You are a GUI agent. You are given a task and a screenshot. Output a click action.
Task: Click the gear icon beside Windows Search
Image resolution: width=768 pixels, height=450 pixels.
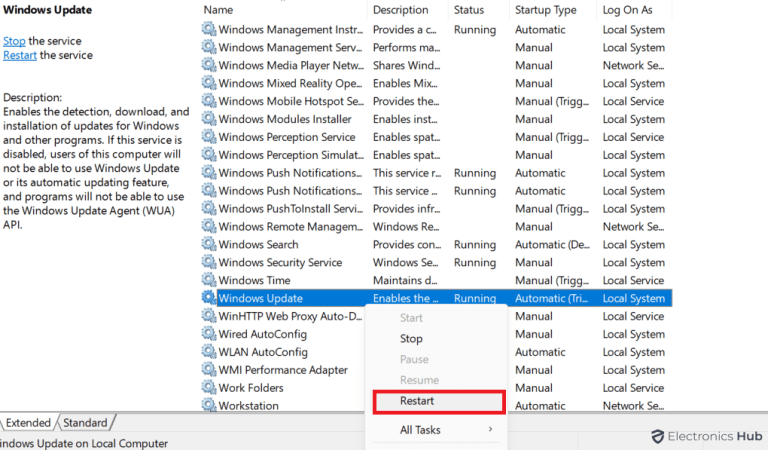coord(208,245)
